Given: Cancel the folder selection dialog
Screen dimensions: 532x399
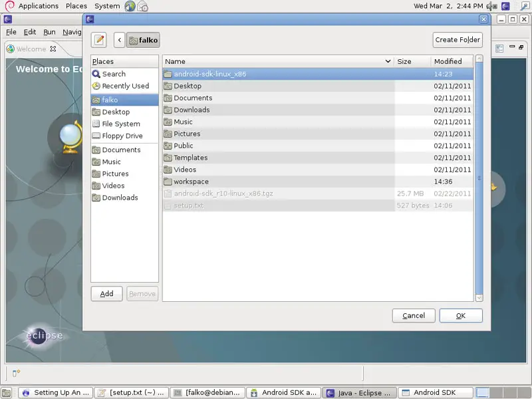Looking at the screenshot, I should coord(414,315).
